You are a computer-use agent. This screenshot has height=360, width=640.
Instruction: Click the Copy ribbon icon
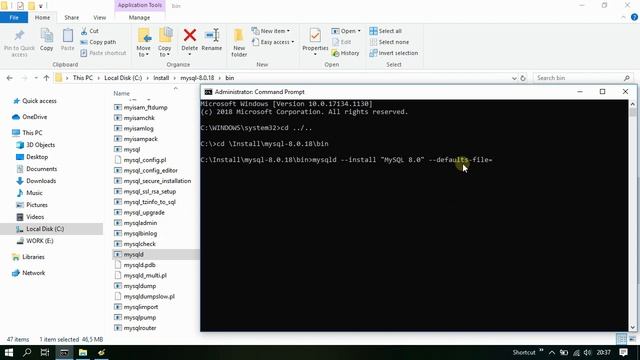click(47, 40)
